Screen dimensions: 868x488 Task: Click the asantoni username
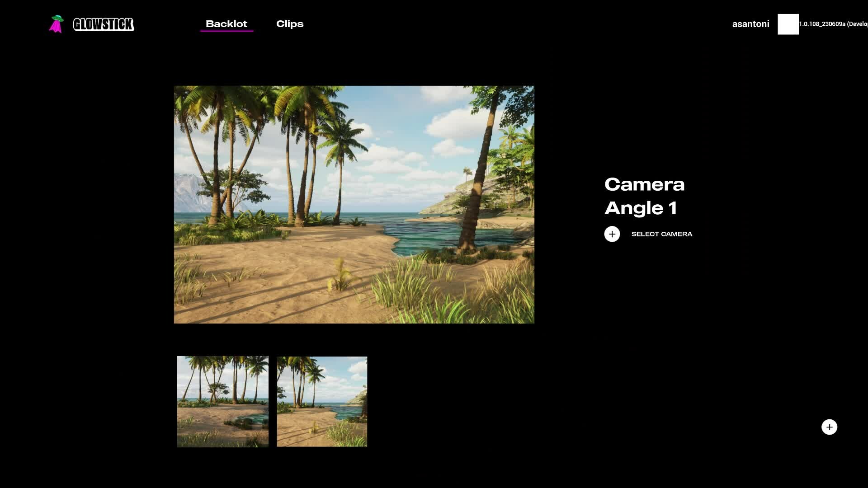pos(750,24)
